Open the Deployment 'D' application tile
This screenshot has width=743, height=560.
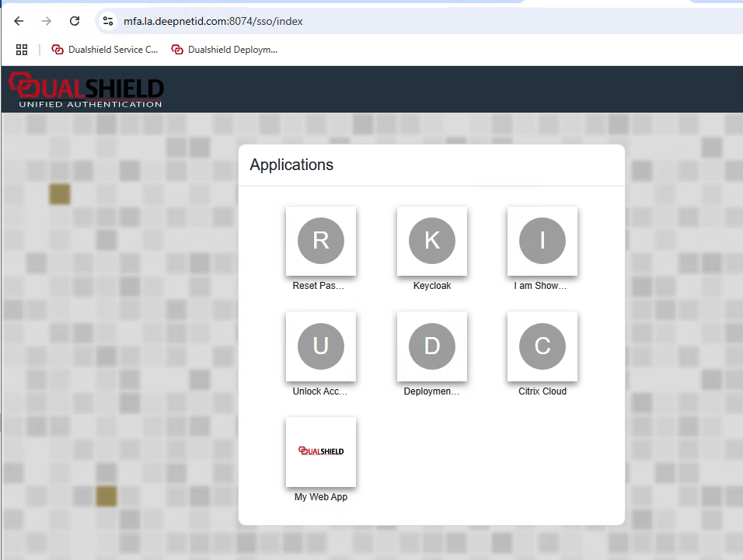click(x=431, y=346)
